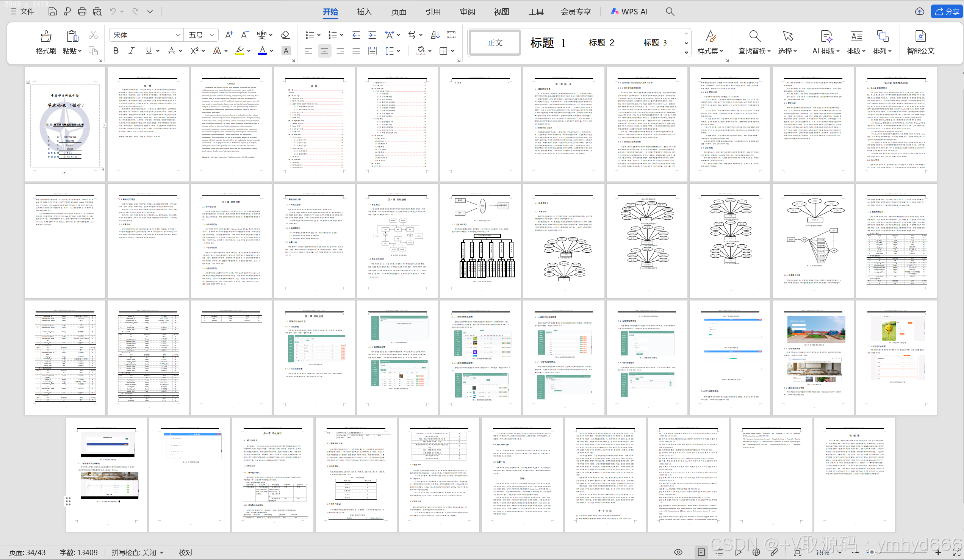Toggle italic formatting
Image resolution: width=964 pixels, height=560 pixels.
131,51
